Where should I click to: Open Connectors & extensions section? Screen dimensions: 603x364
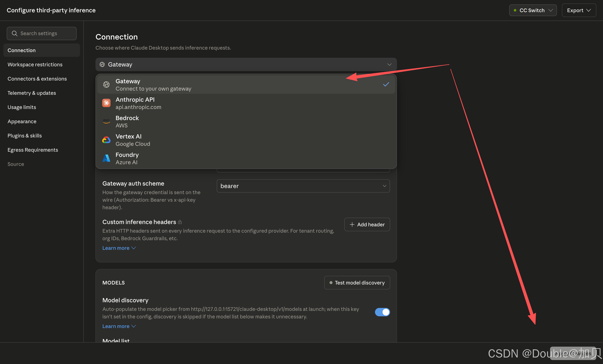pyautogui.click(x=42, y=79)
